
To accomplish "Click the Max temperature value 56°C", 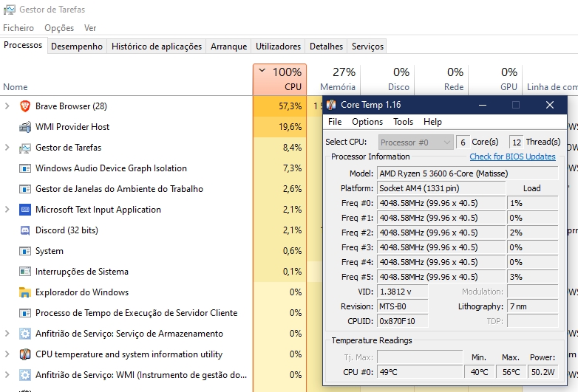I will (x=511, y=372).
